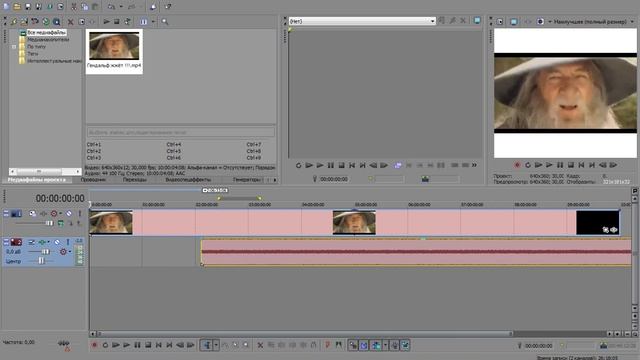This screenshot has width=640, height=360.
Task: Open the edit tool dropdown arrow
Action: pyautogui.click(x=216, y=345)
